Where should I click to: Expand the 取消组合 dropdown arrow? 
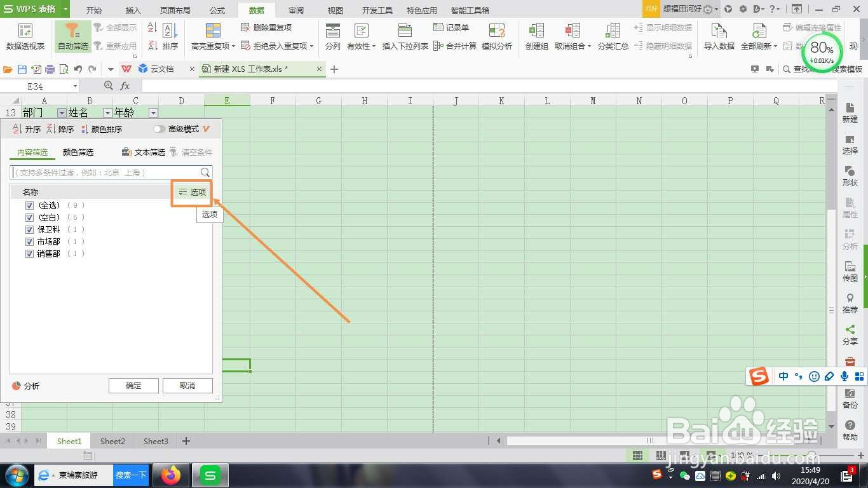coord(590,46)
